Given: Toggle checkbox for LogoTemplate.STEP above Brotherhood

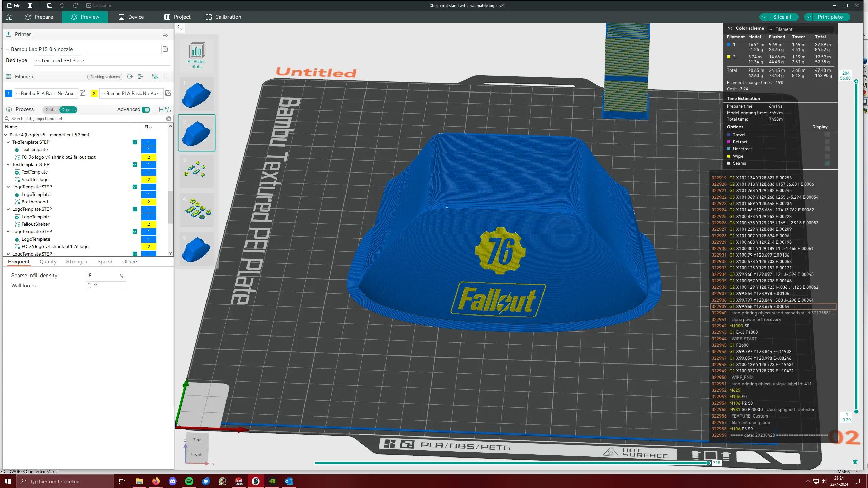Looking at the screenshot, I should (135, 187).
